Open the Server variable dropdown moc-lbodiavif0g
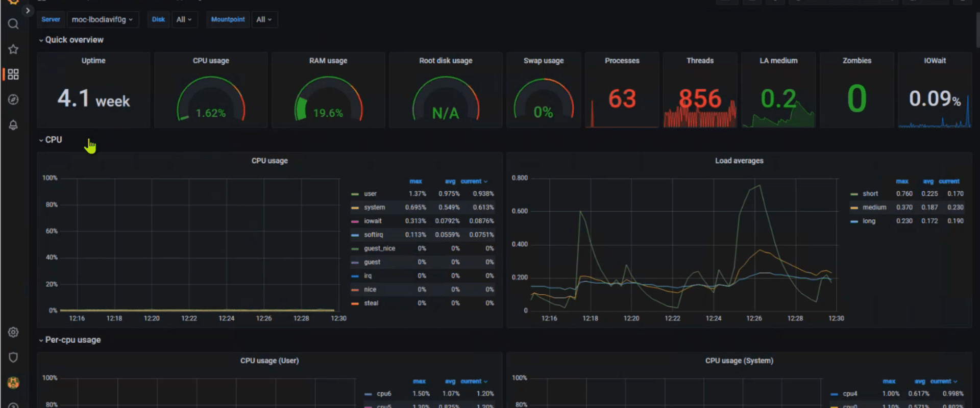The width and height of the screenshot is (980, 408). [x=103, y=19]
